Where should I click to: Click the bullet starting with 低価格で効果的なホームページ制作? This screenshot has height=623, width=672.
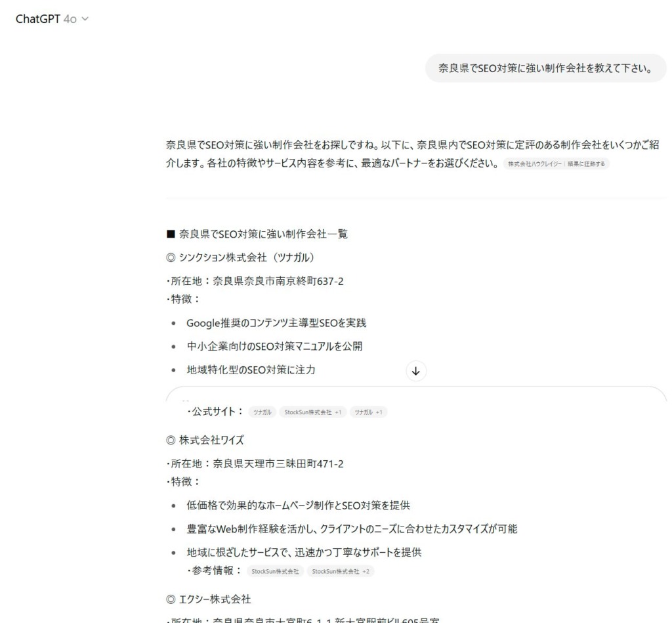pos(299,505)
